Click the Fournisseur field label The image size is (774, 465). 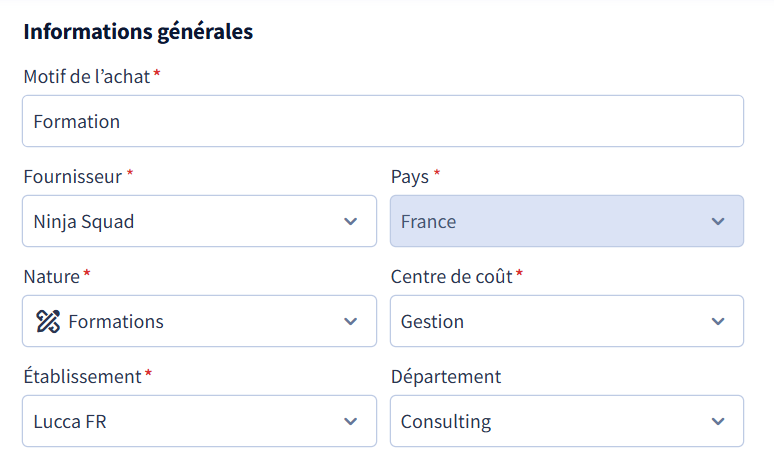[73, 177]
